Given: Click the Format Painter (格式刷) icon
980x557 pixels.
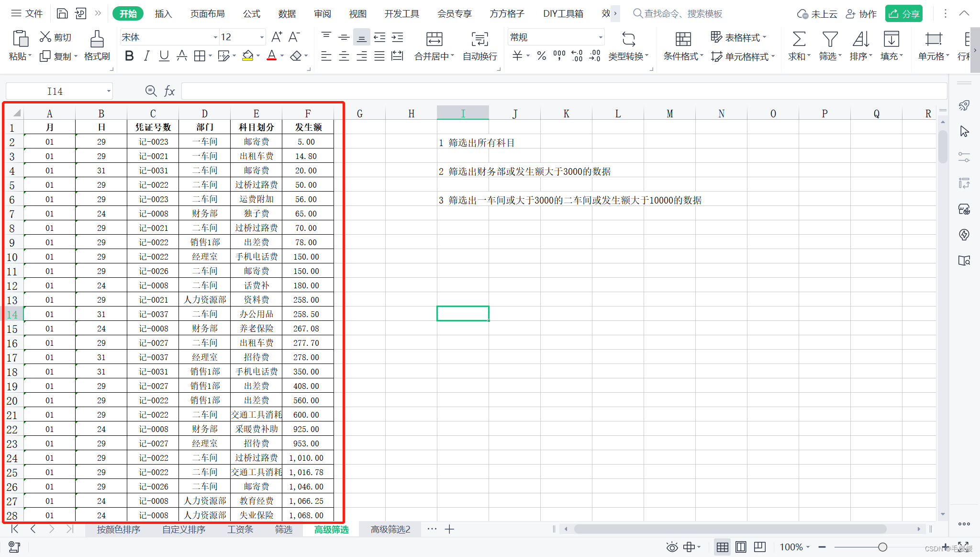Looking at the screenshot, I should [97, 39].
